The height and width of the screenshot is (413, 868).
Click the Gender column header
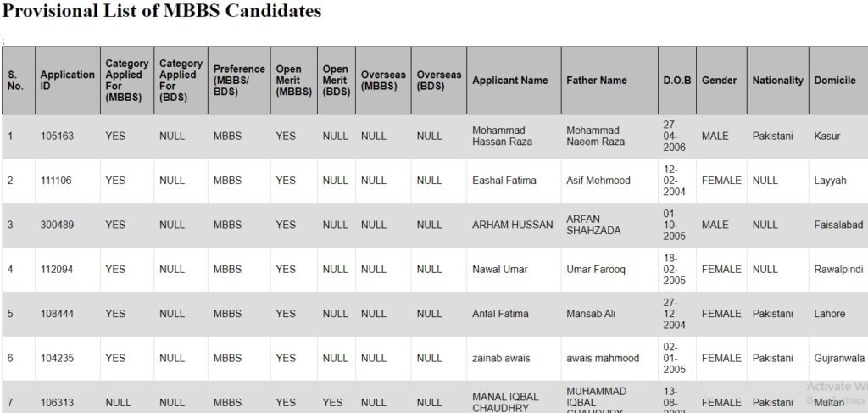tap(719, 81)
